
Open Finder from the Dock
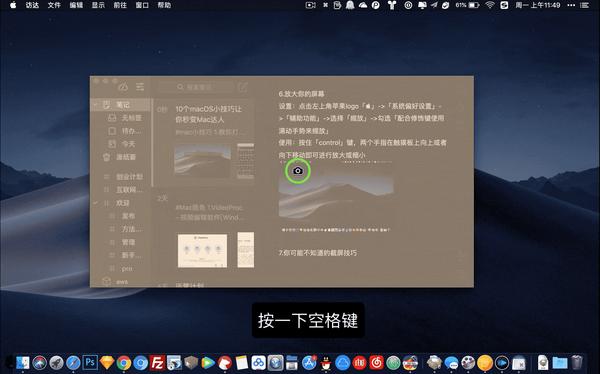tap(23, 362)
